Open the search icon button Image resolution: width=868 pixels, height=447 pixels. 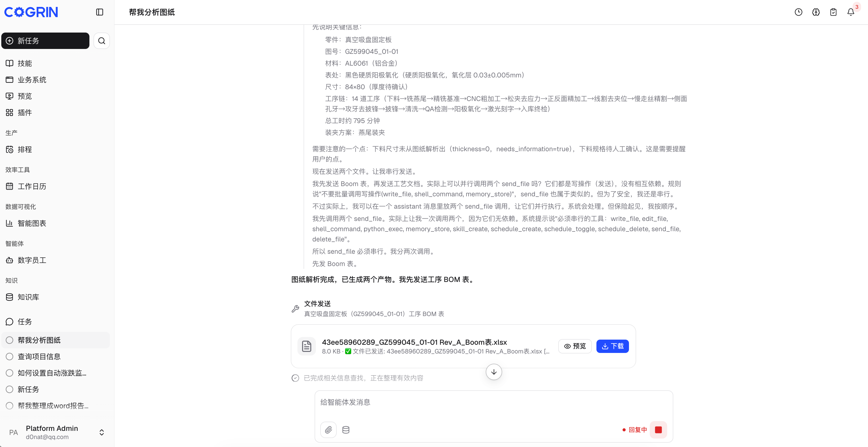coord(101,41)
